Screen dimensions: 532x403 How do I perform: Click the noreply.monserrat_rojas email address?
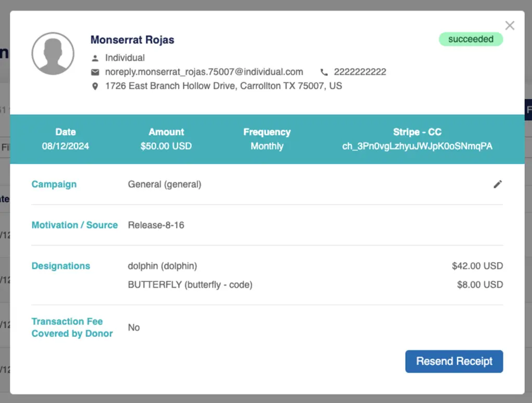[204, 72]
